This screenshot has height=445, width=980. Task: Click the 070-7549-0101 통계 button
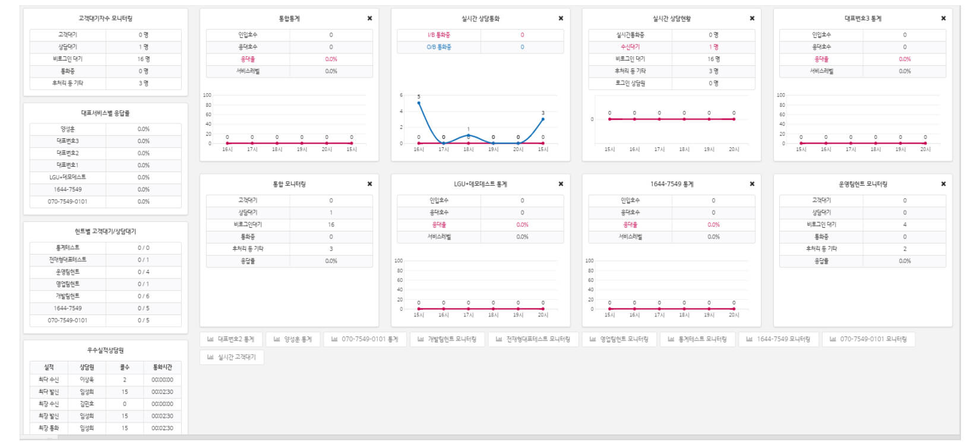(365, 339)
